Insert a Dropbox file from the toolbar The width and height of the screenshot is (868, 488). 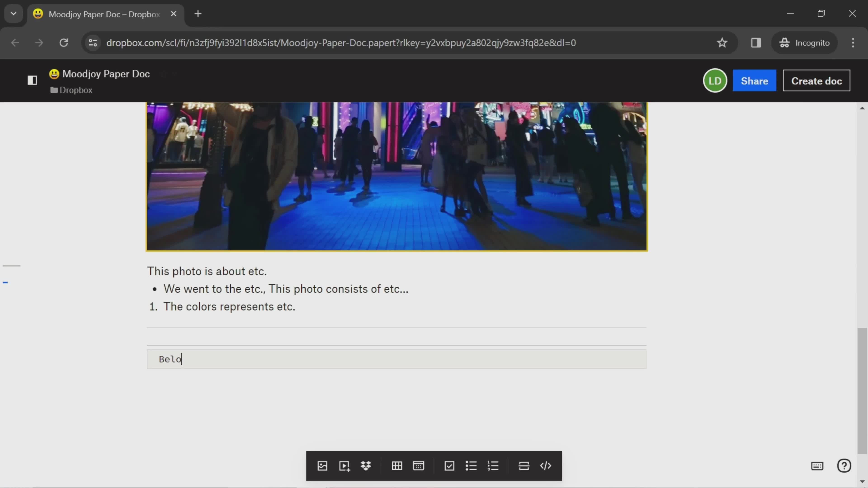click(366, 466)
